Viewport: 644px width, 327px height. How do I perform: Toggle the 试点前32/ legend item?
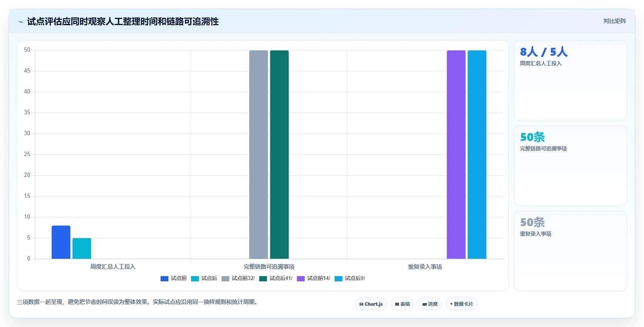(238, 278)
